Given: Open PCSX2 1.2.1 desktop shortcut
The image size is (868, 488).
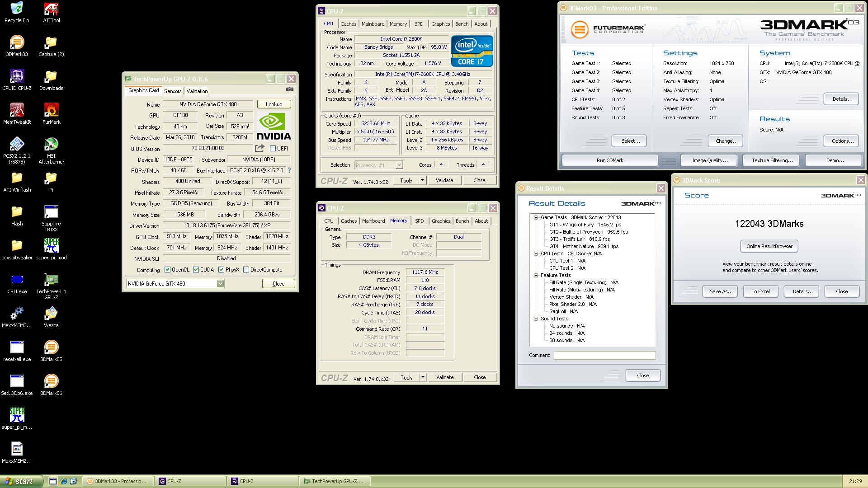Looking at the screenshot, I should point(17,150).
